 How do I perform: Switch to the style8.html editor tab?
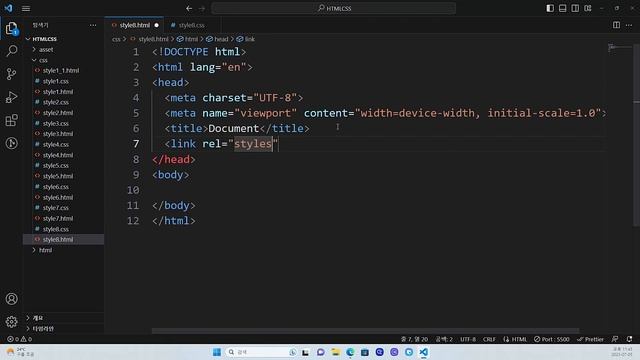point(135,25)
